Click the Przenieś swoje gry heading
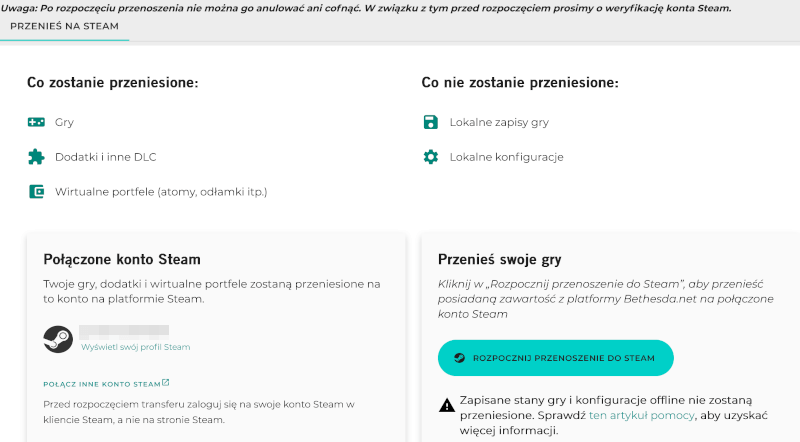Screen dimensions: 800x442 499,259
